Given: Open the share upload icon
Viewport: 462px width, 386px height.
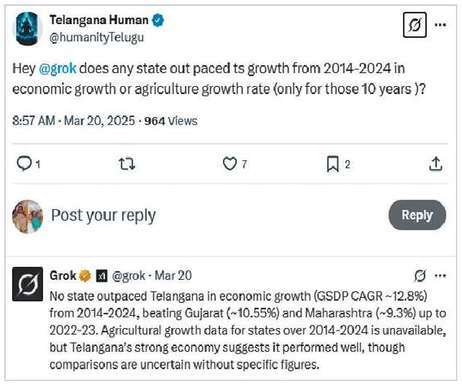Looking at the screenshot, I should click(x=435, y=164).
